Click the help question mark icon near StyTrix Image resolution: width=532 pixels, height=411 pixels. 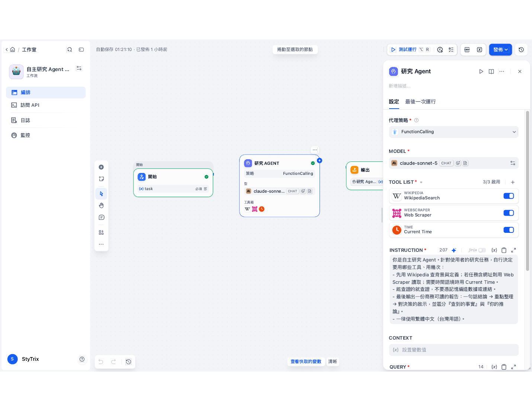pos(82,359)
